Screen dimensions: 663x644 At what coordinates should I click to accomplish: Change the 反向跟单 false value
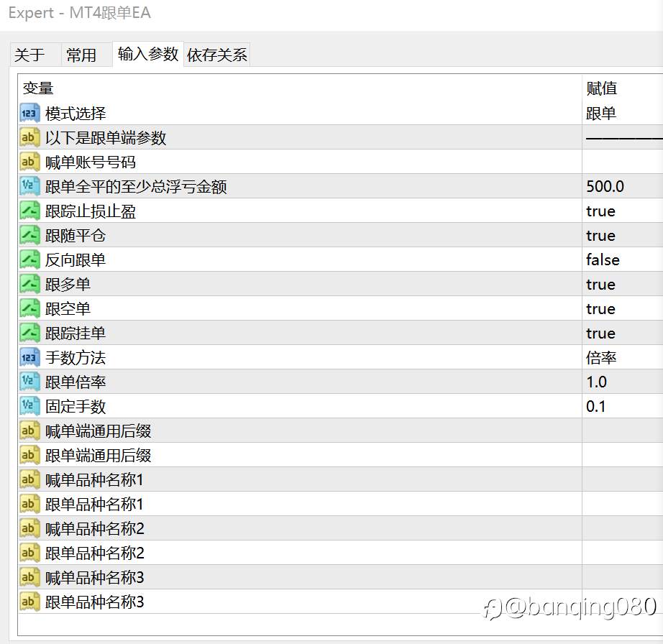(x=603, y=259)
